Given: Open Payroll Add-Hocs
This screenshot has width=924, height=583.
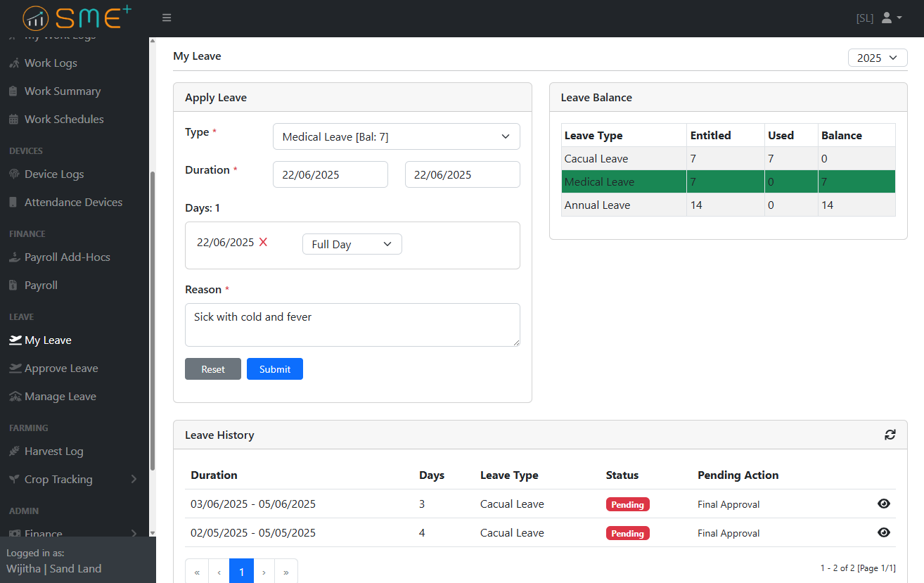Looking at the screenshot, I should click(x=68, y=257).
